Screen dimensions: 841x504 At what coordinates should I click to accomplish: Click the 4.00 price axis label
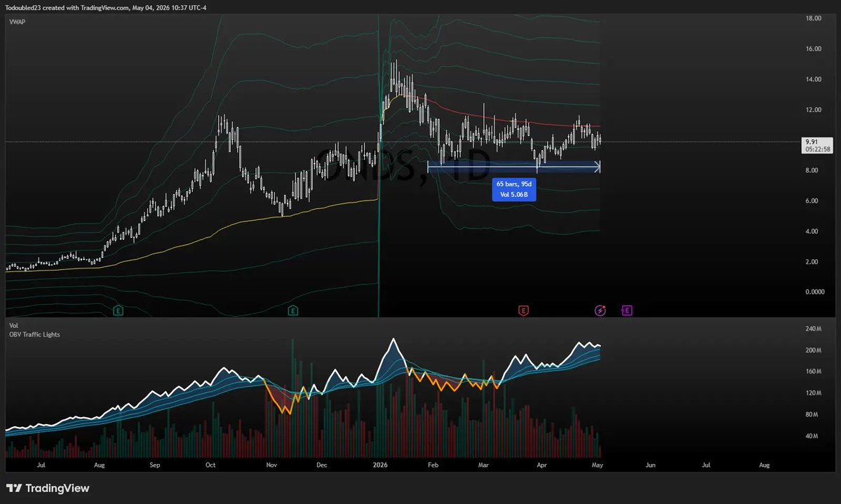coord(812,231)
